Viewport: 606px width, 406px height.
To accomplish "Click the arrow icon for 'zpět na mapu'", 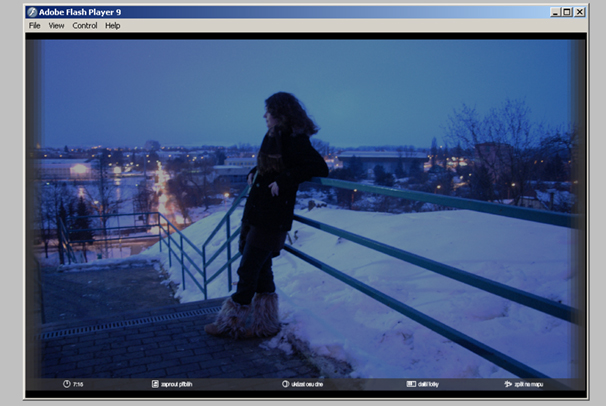I will 509,384.
